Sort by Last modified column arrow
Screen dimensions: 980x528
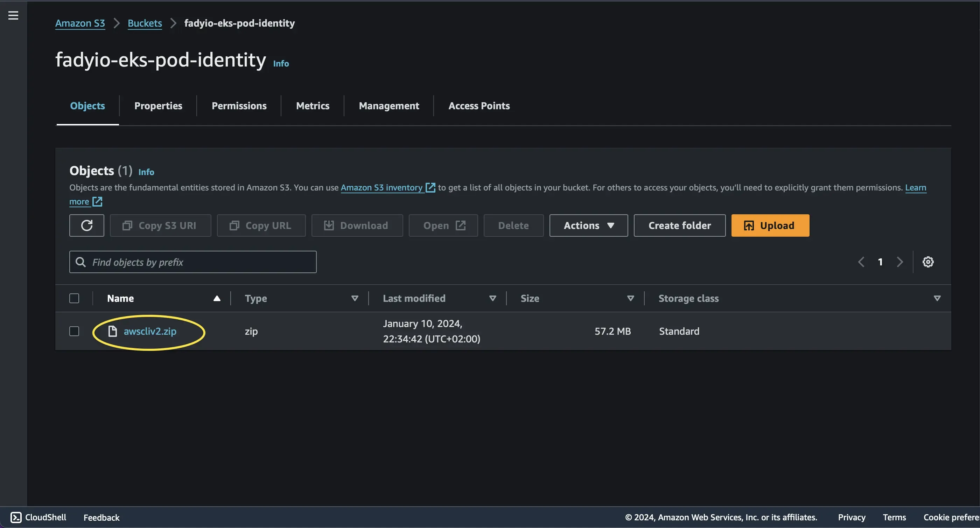coord(492,298)
